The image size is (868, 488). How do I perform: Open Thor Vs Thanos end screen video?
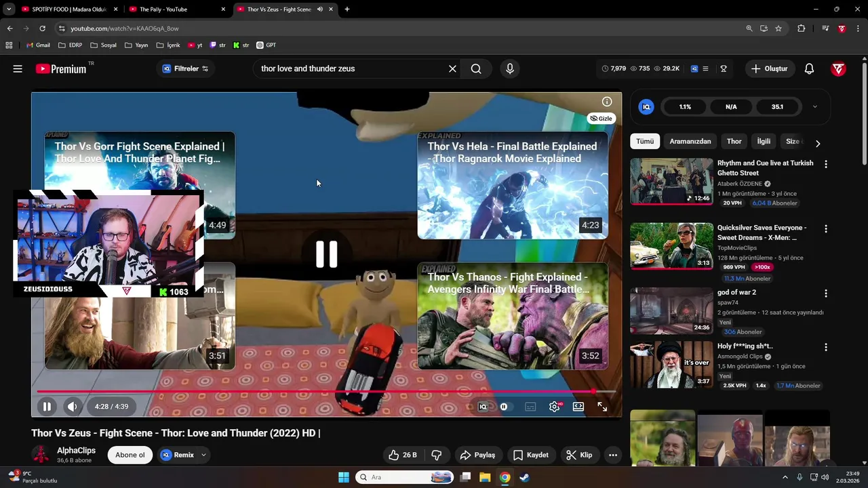[513, 316]
